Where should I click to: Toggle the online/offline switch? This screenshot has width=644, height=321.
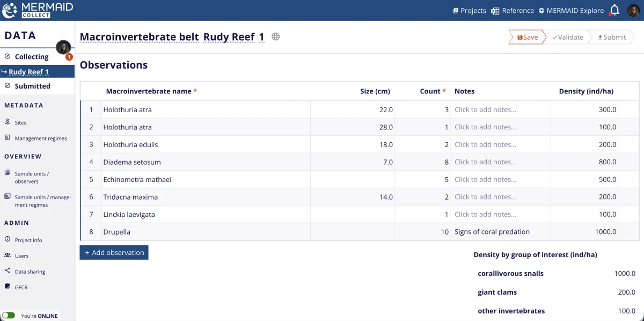pos(9,316)
